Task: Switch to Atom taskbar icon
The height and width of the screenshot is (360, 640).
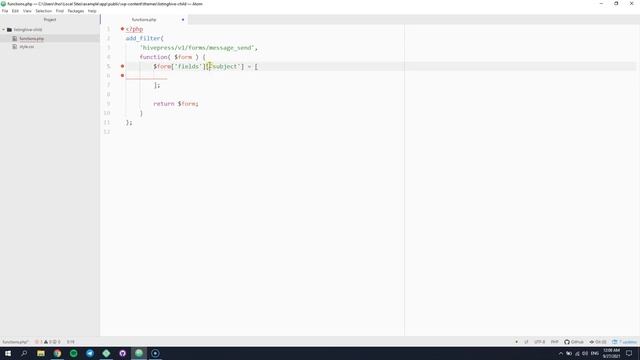Action: pyautogui.click(x=139, y=353)
